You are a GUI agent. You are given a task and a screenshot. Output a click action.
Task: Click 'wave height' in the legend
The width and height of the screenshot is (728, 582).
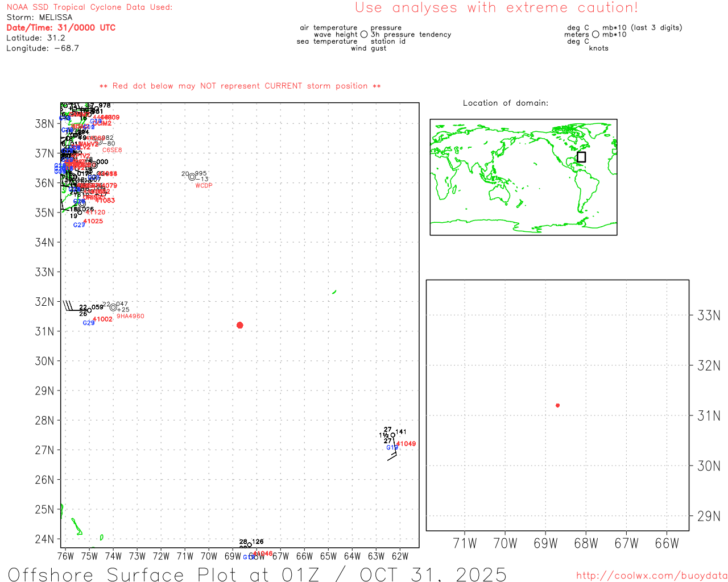tap(336, 35)
